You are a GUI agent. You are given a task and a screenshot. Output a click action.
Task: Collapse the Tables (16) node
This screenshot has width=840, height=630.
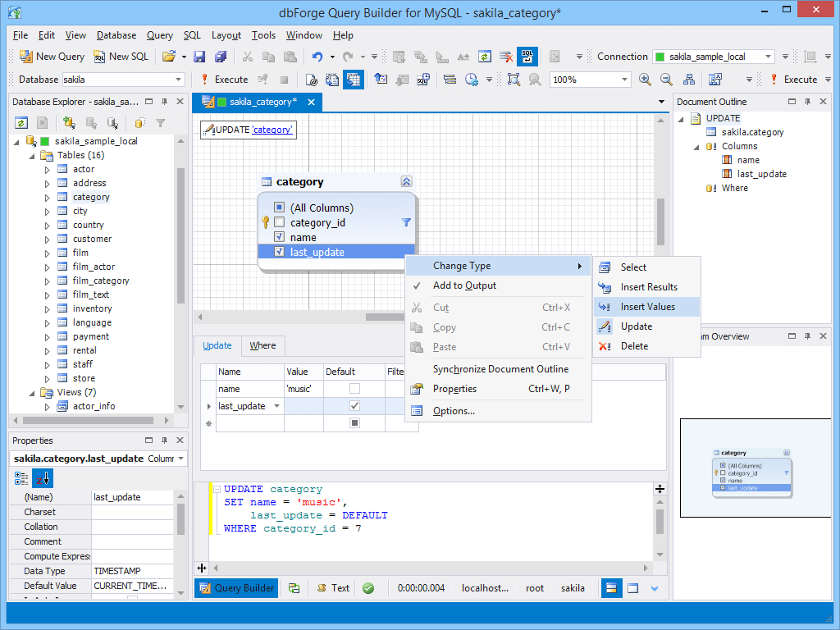point(30,154)
